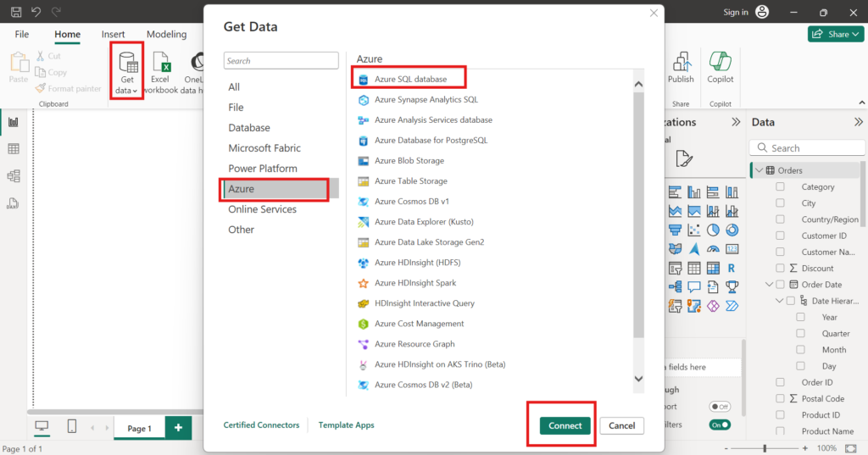Open the Get data button in ribbon
The height and width of the screenshot is (455, 868).
tap(127, 72)
